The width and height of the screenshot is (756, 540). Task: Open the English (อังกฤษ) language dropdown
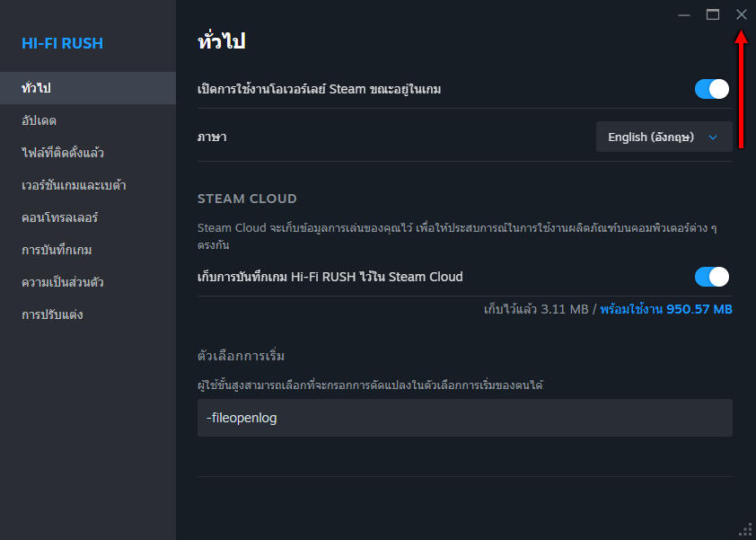click(664, 137)
